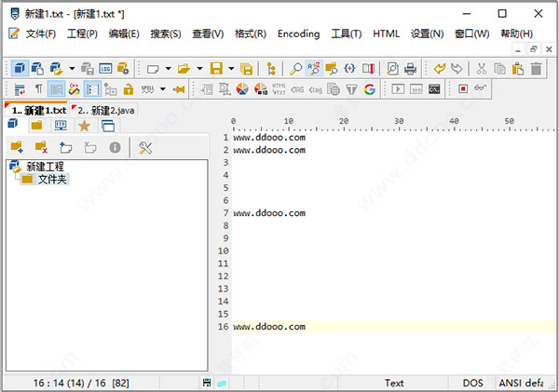Viewport: 559px width, 392px height.
Task: Click the redo arrow icon
Action: 457,68
